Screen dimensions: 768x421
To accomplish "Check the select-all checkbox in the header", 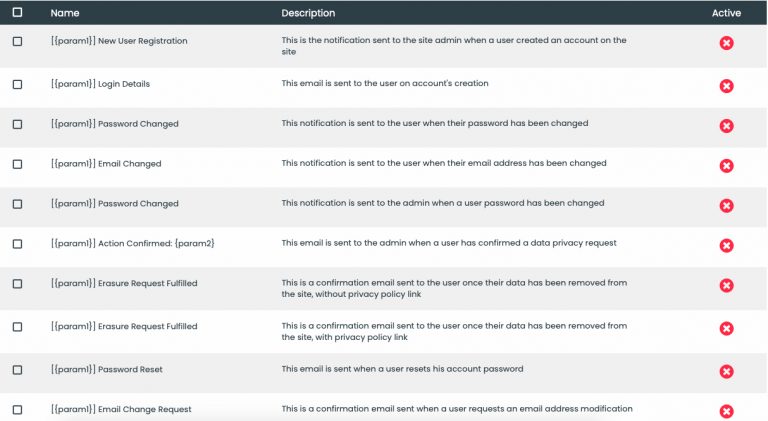I will tap(17, 12).
